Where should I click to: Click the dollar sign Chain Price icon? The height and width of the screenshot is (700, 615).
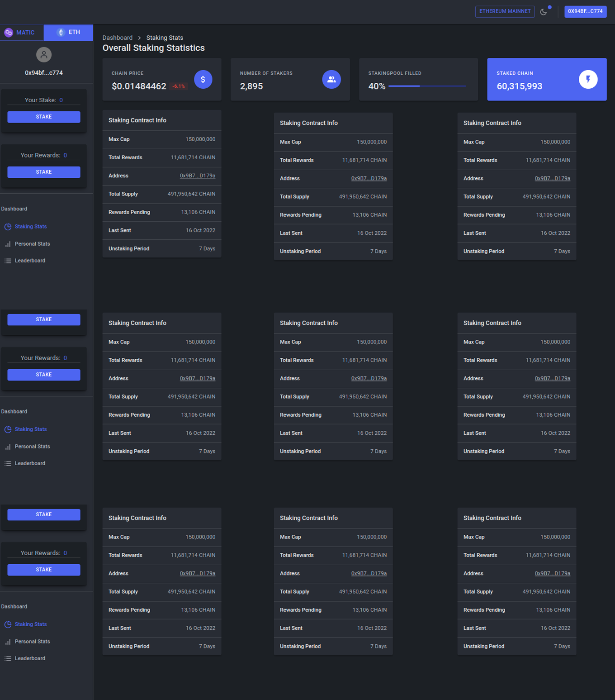[203, 80]
